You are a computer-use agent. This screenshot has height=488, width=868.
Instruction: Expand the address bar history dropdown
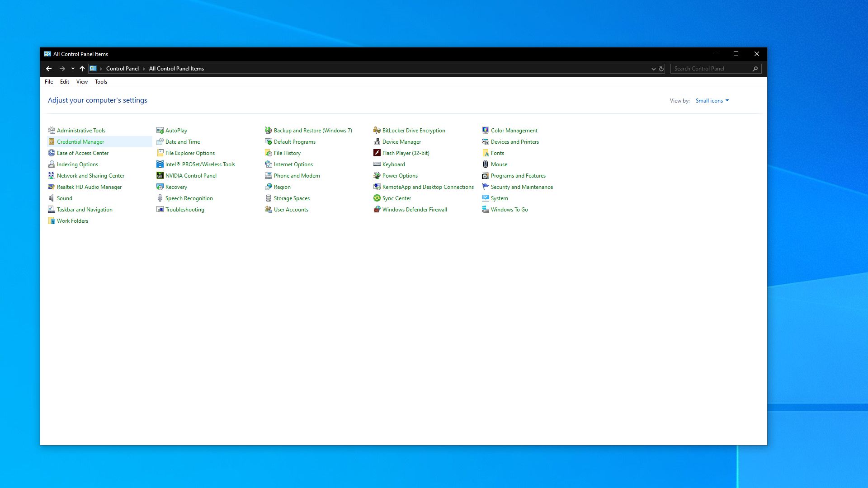[653, 69]
